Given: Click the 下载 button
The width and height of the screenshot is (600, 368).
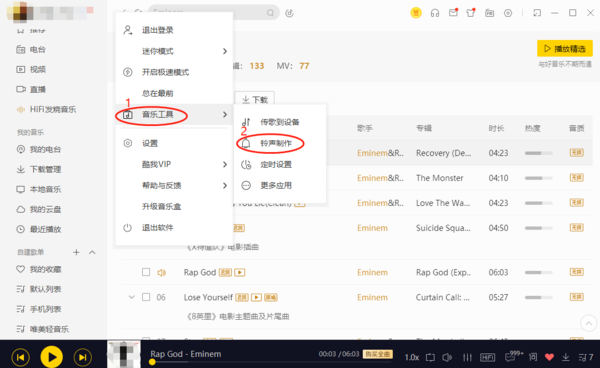Looking at the screenshot, I should coord(254,99).
